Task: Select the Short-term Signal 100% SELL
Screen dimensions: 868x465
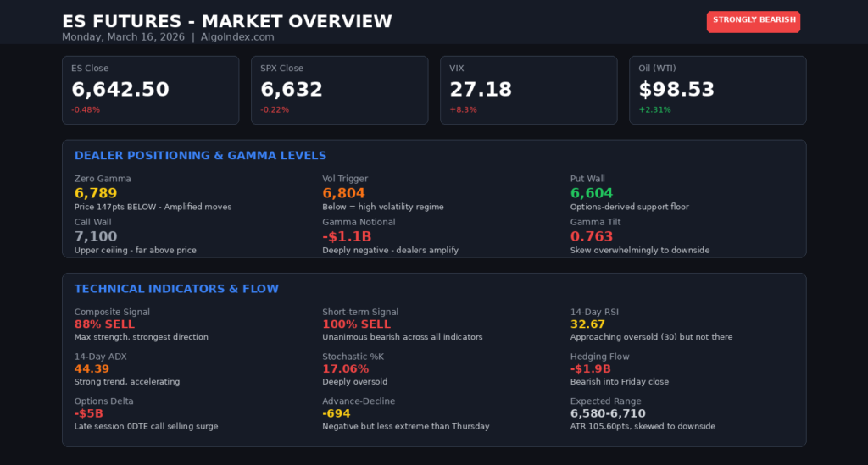Action: click(x=357, y=324)
